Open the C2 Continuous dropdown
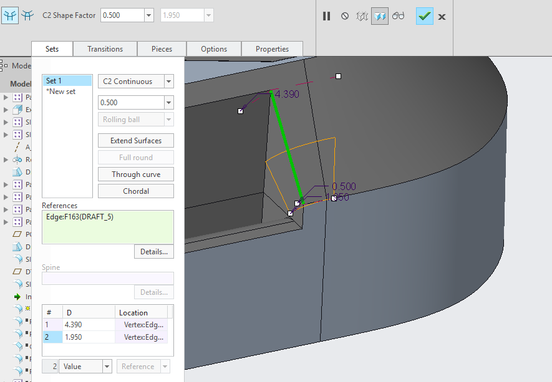This screenshot has height=382, width=552. coord(169,81)
